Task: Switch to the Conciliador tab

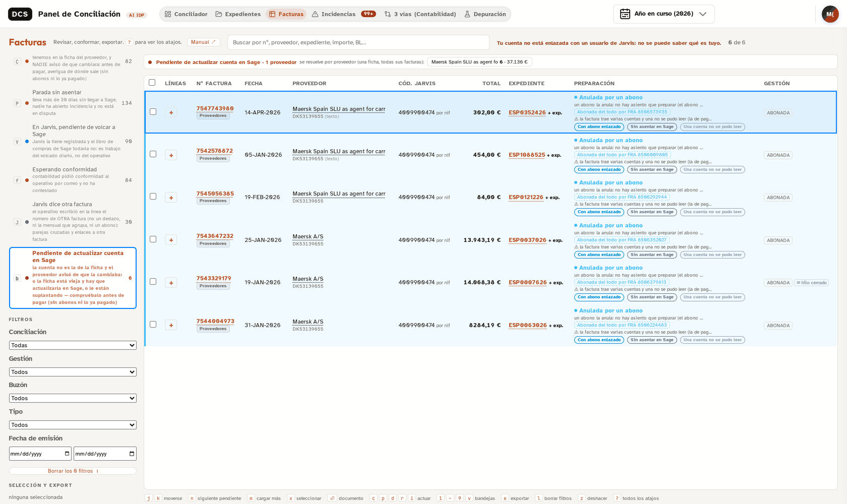Action: coord(186,14)
